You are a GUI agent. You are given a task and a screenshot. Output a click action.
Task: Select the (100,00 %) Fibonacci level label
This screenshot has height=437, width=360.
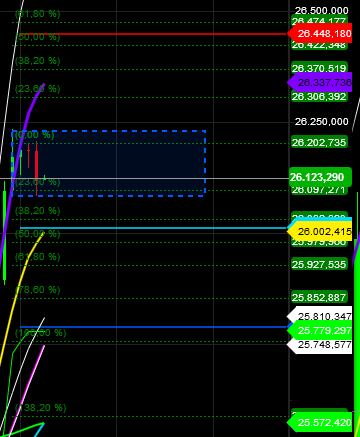pos(41,332)
